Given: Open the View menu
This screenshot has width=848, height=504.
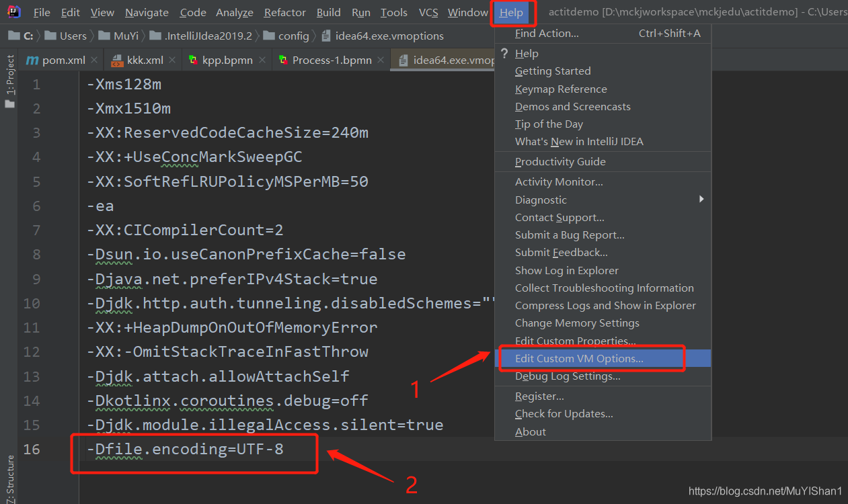Looking at the screenshot, I should [x=102, y=12].
